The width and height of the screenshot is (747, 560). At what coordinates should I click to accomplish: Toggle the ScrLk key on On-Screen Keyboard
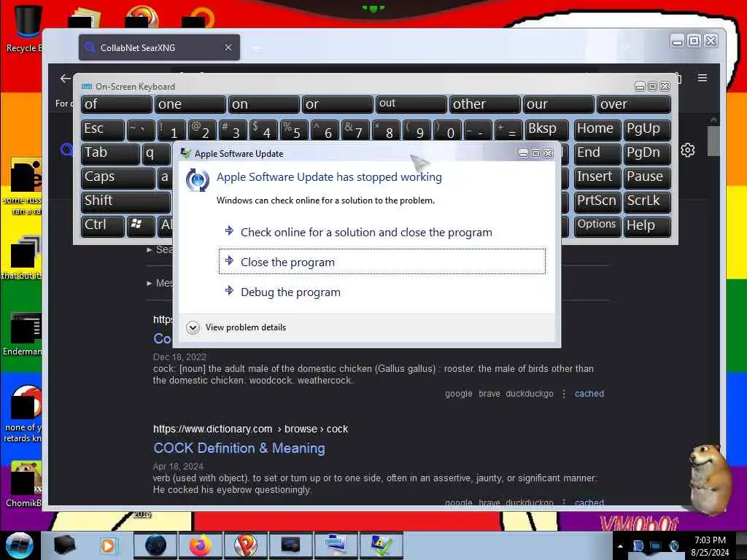tap(647, 201)
